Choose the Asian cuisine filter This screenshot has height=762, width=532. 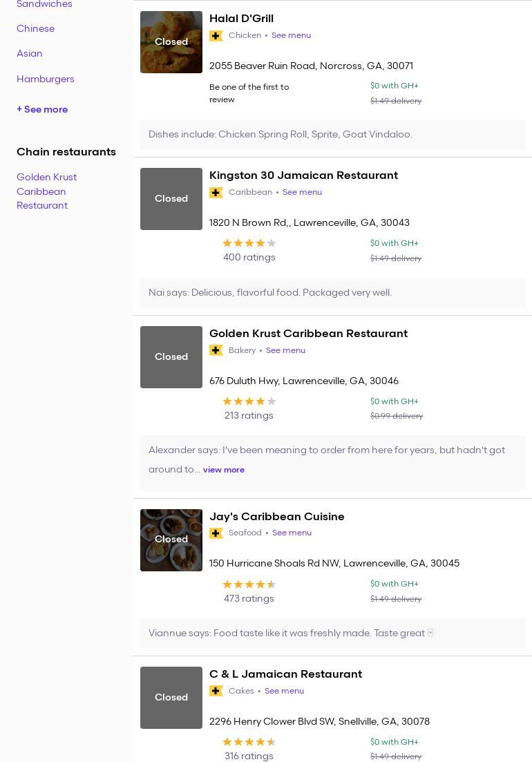pos(30,53)
